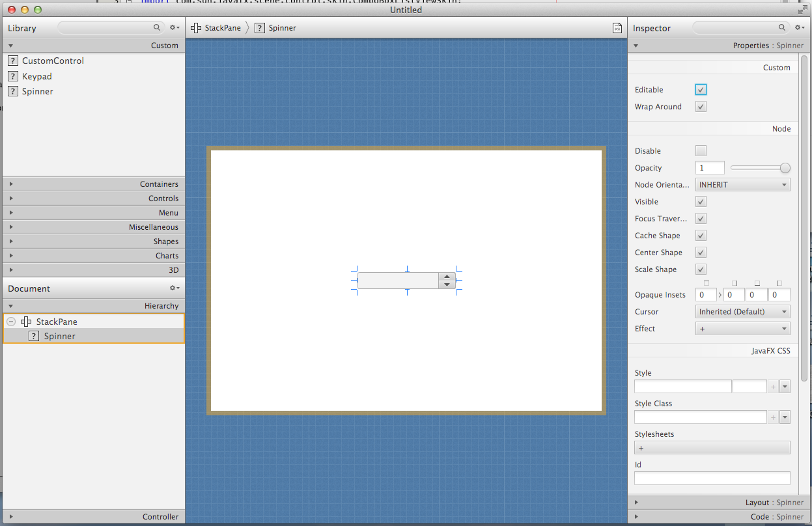
Task: Click the Document panel gear menu icon
Action: tap(174, 288)
